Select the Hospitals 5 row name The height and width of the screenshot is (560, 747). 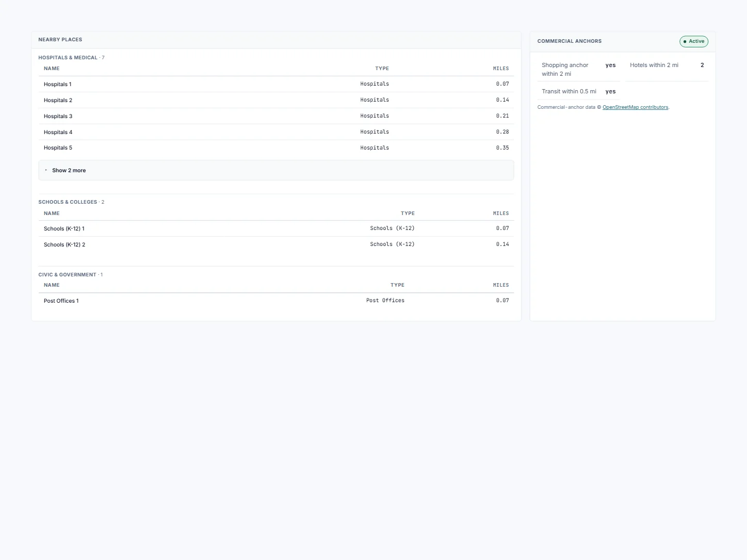click(x=58, y=147)
